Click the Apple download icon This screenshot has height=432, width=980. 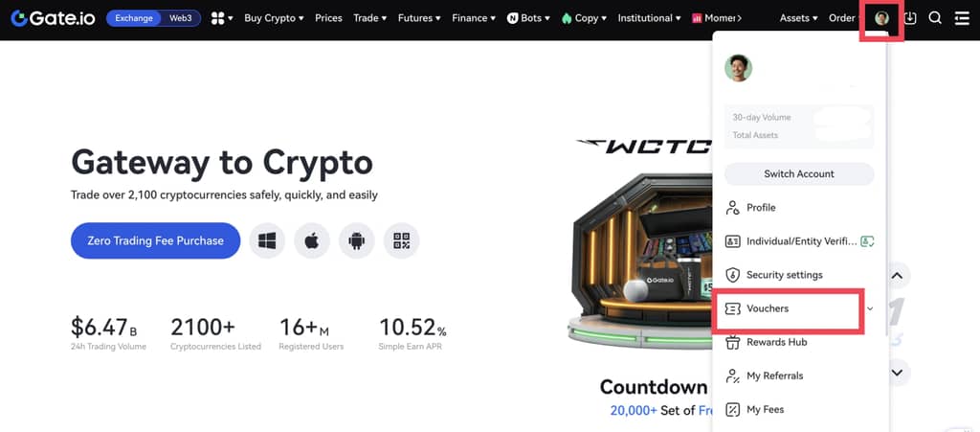(312, 240)
